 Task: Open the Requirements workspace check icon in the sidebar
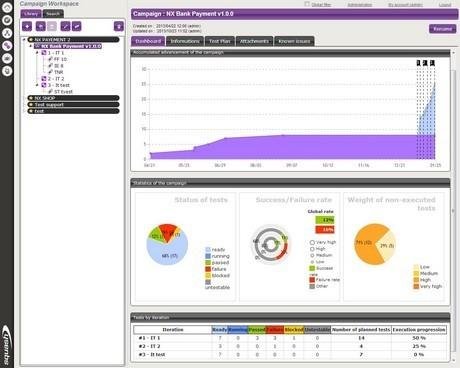[x=7, y=20]
